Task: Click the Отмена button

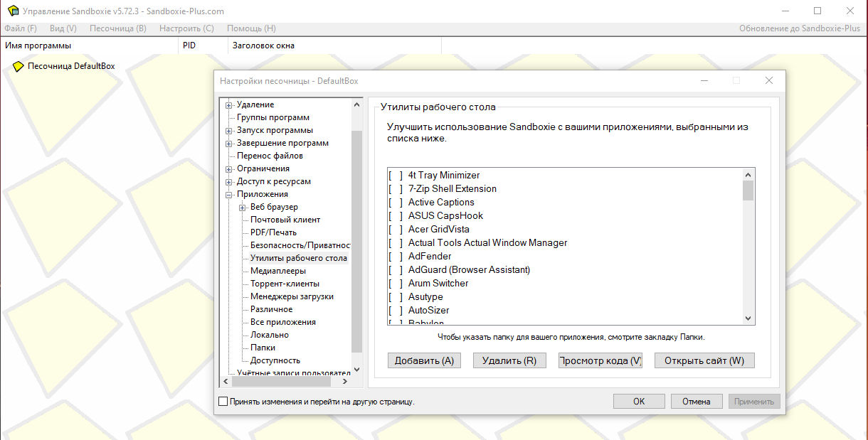Action: [x=696, y=402]
